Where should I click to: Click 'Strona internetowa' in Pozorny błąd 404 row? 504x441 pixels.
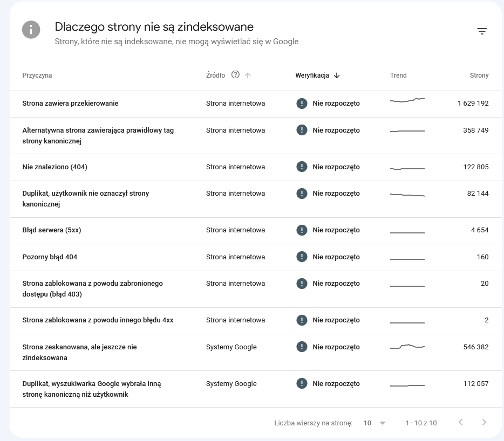tap(236, 257)
